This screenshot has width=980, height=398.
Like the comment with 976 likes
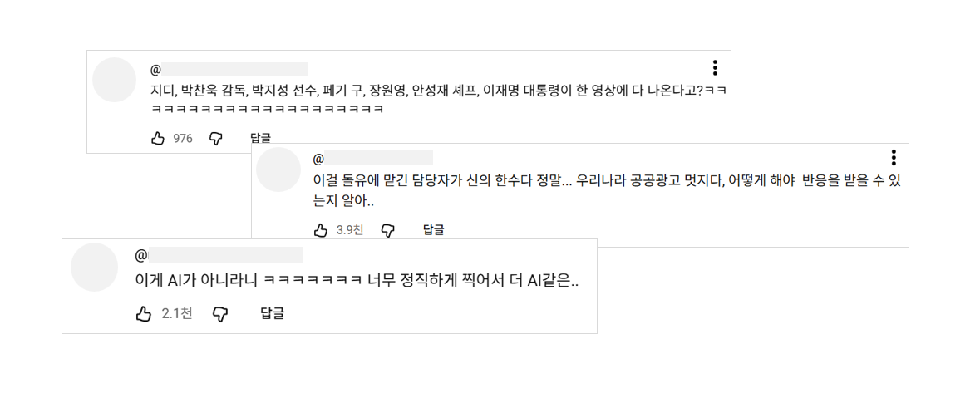tap(158, 139)
